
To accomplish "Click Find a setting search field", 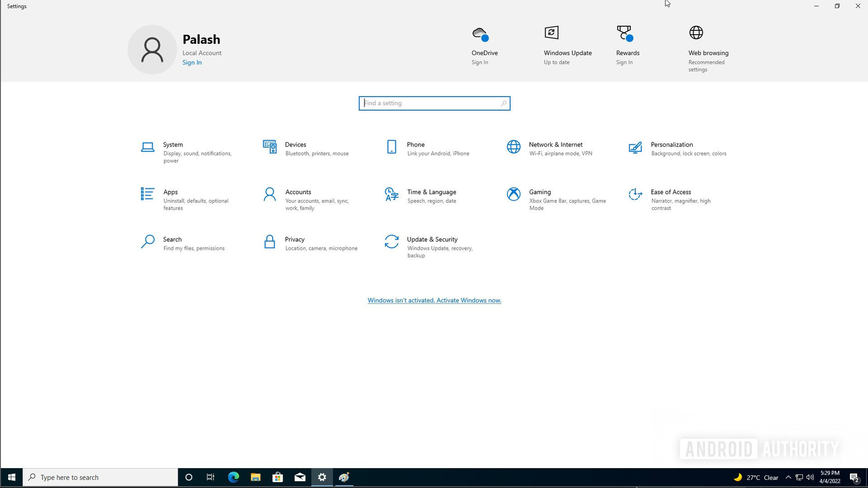I will click(x=434, y=103).
